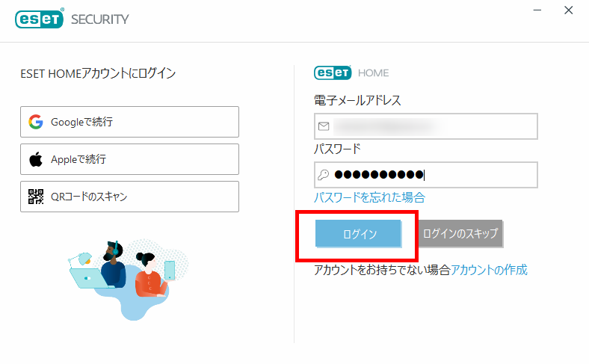Skip login with ログインのスキップ button
This screenshot has width=589, height=364.
tap(460, 234)
